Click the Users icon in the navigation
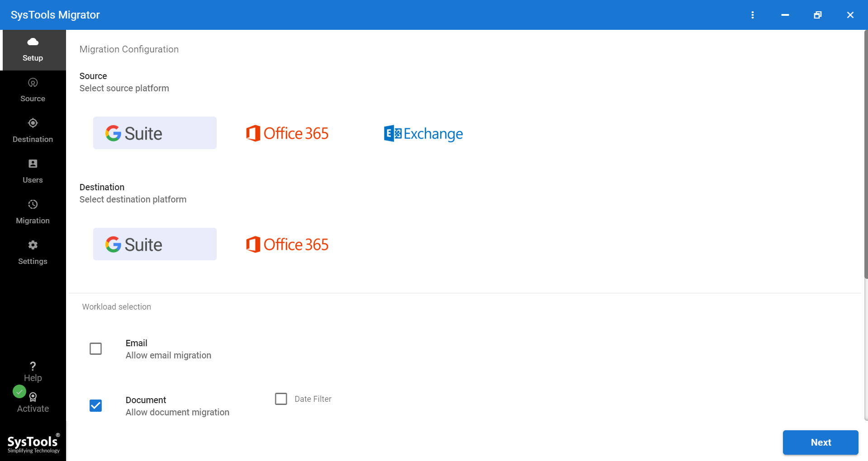 click(x=33, y=171)
